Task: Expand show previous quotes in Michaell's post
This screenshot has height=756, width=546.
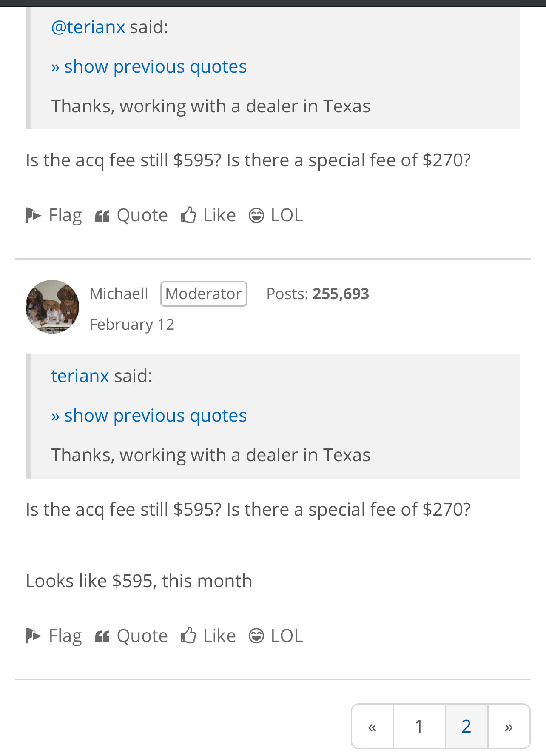Action: 149,416
